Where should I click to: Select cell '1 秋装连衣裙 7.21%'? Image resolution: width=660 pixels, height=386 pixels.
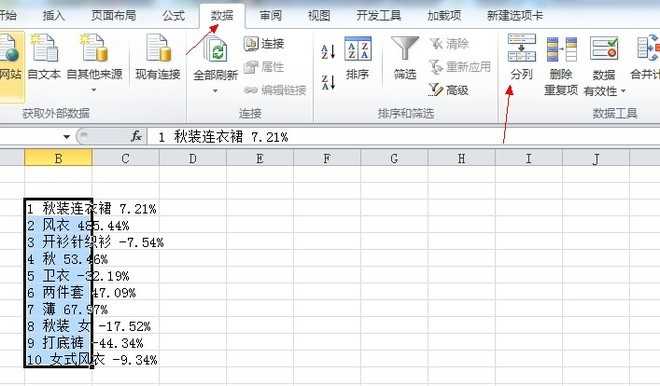[58, 208]
